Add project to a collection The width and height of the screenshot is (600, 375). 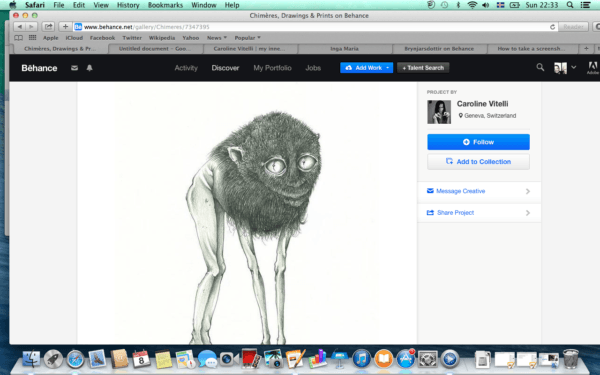[478, 161]
